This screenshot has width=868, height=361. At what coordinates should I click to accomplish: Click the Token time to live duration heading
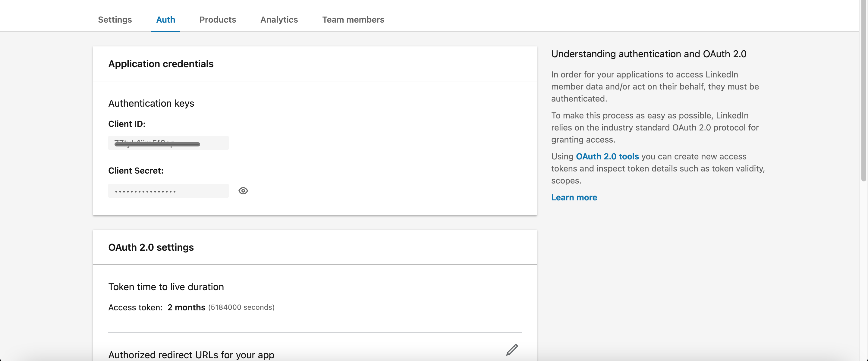tap(166, 287)
